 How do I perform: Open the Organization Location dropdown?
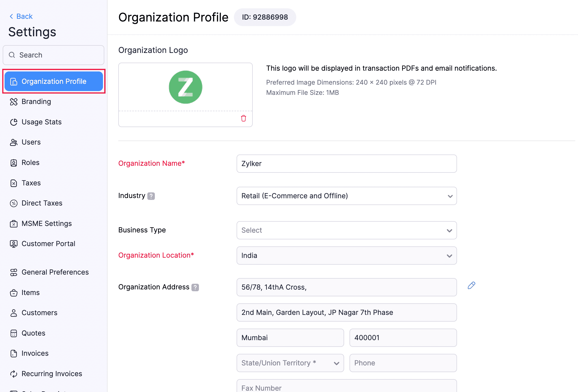(x=346, y=256)
